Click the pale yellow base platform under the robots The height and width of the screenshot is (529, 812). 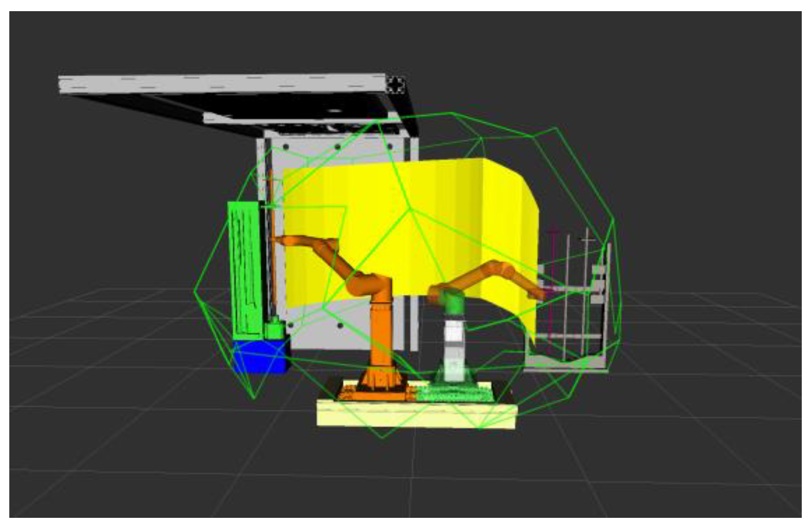coord(417,415)
